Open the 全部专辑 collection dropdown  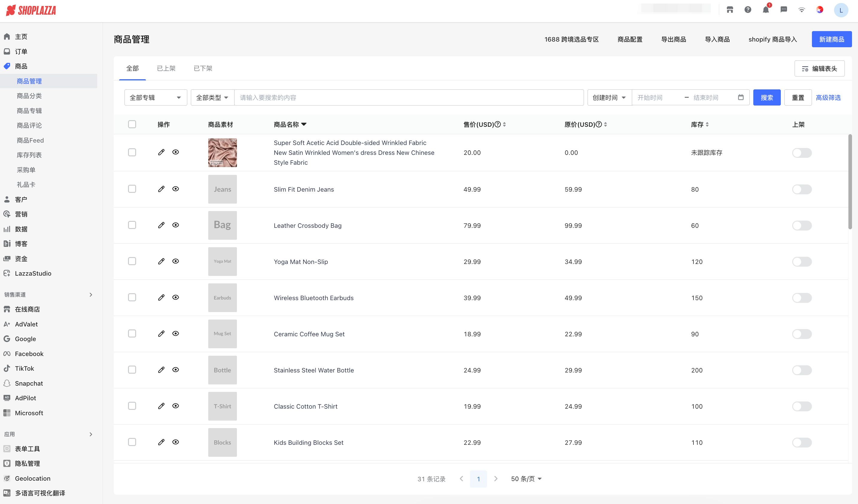click(x=156, y=98)
